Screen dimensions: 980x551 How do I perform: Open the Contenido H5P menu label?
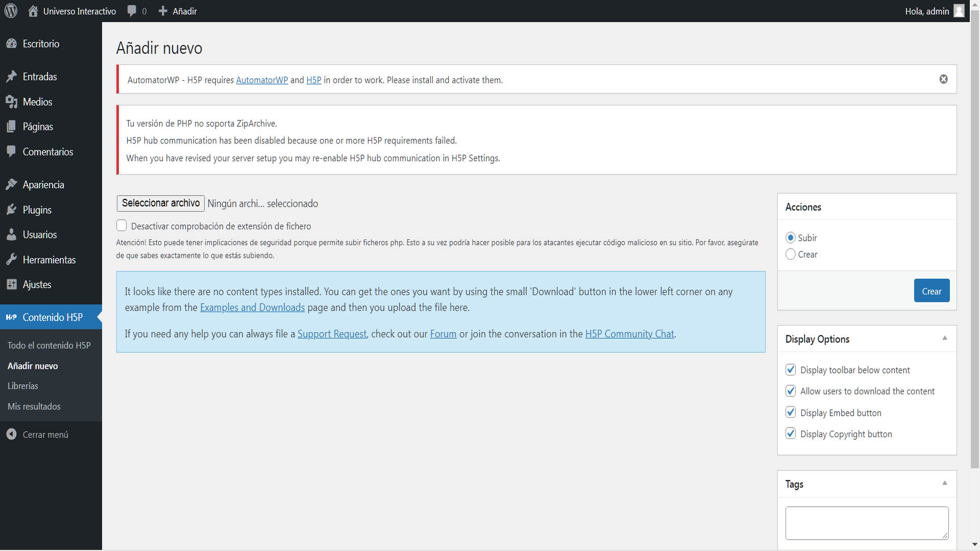click(x=53, y=317)
